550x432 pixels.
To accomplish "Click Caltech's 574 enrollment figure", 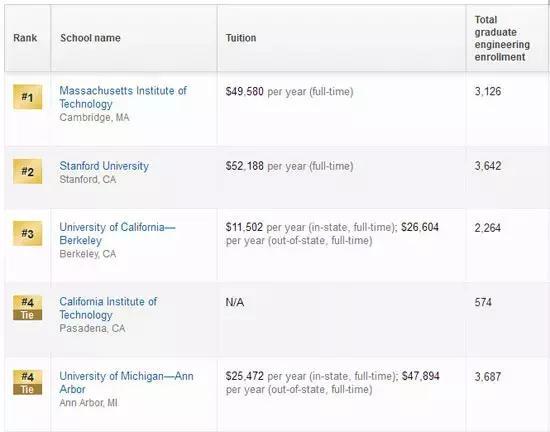I will (483, 302).
